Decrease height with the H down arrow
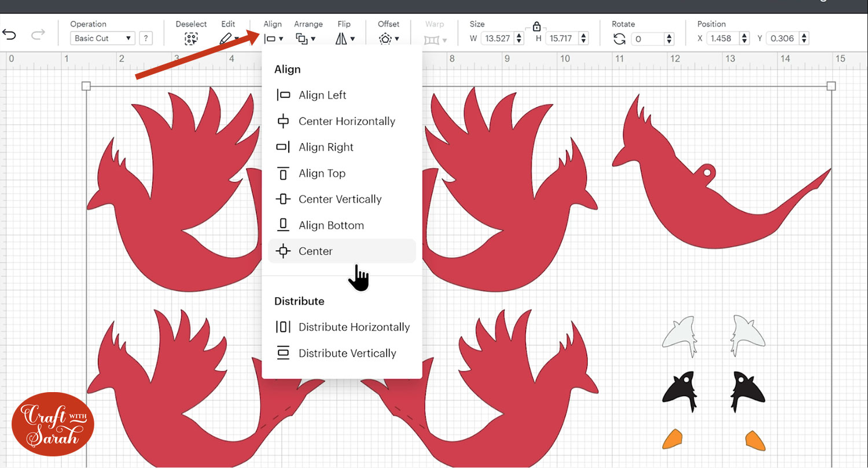 pos(584,42)
